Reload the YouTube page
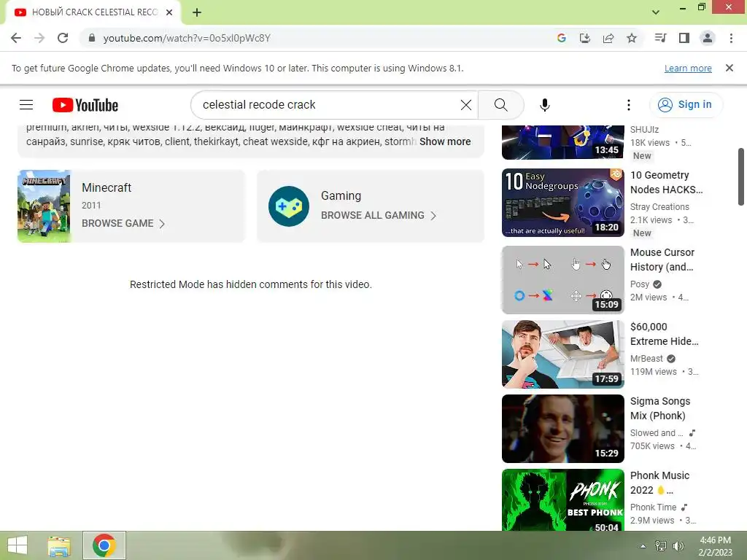The image size is (747, 560). (x=63, y=38)
